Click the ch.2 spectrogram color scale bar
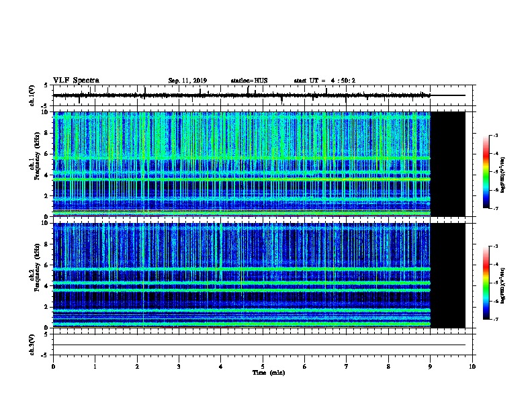 pyautogui.click(x=486, y=283)
